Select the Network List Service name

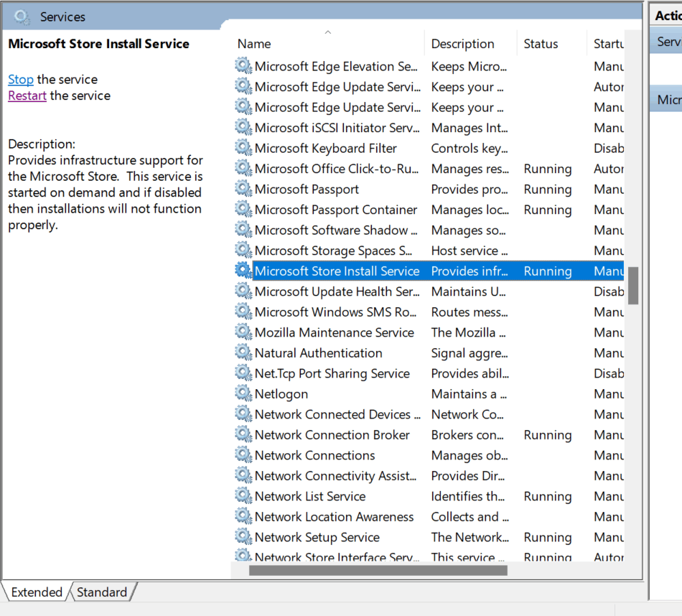click(x=310, y=496)
